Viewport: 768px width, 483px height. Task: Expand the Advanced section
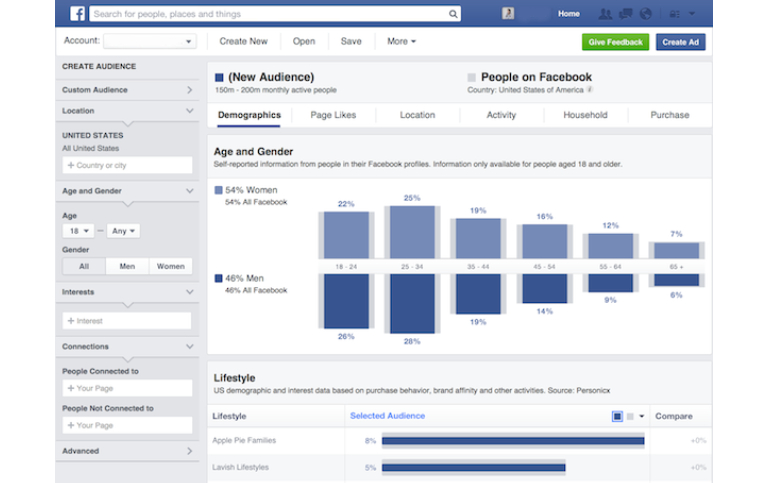pos(127,451)
